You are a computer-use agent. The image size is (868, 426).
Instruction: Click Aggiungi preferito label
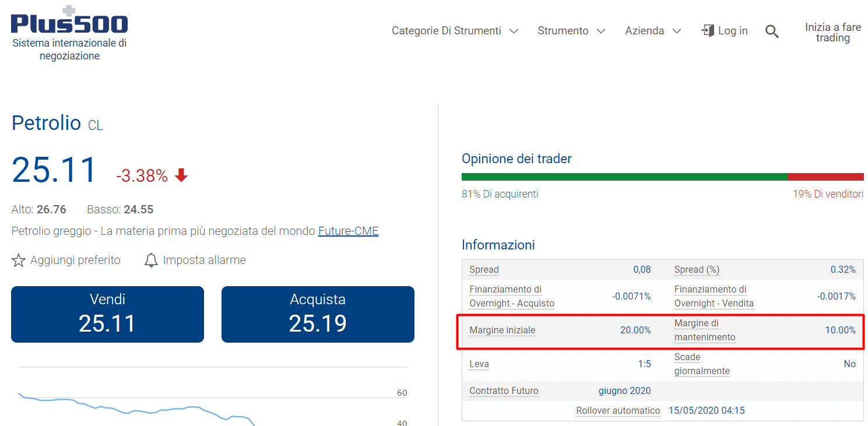75,260
